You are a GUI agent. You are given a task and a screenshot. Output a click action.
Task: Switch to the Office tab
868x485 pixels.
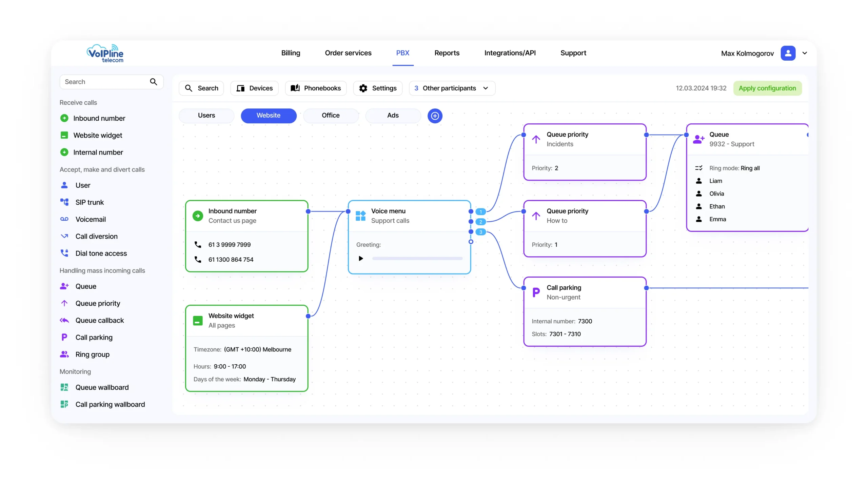pos(330,116)
